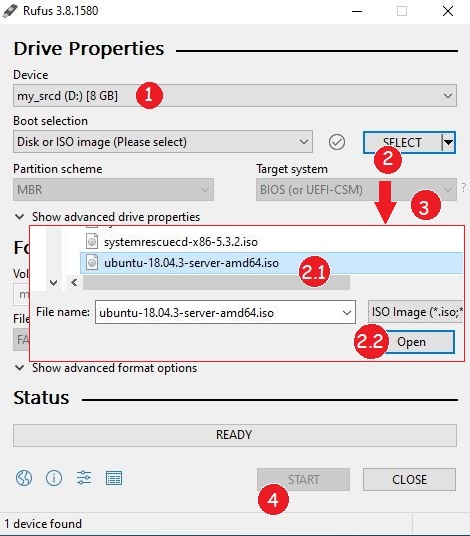Select ubuntu-18.04.3-server-amd64.iso in the list
The width and height of the screenshot is (470, 536).
click(271, 263)
